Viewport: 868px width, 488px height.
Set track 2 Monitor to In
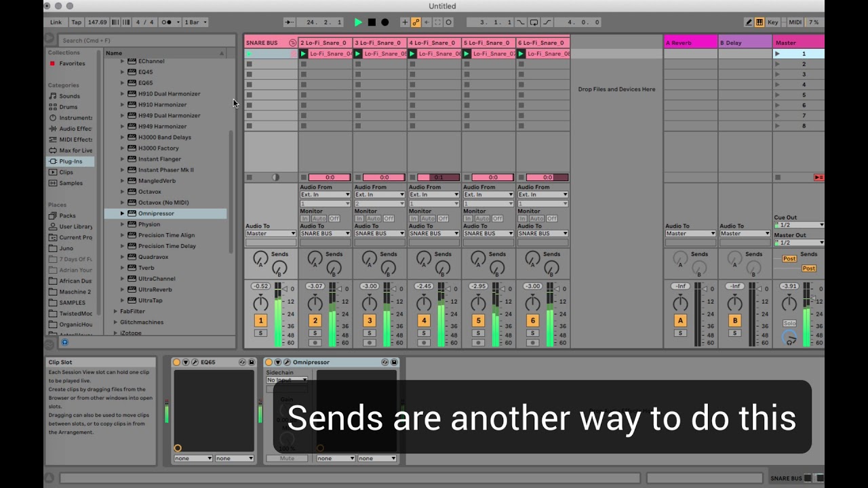pyautogui.click(x=304, y=218)
